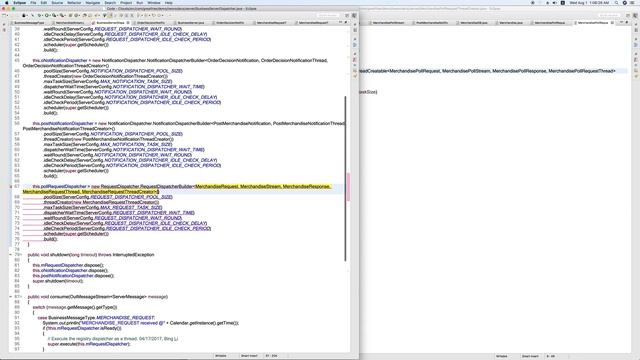This screenshot has height=360, width=640.
Task: Click the line super.shutdown(timeout);
Action: pyautogui.click(x=58, y=281)
